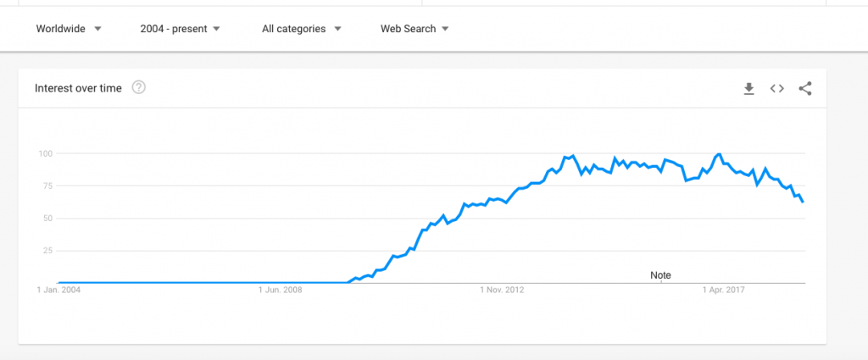Click the arrow beside All categories
Image resolution: width=868 pixels, height=360 pixels.
[x=337, y=29]
